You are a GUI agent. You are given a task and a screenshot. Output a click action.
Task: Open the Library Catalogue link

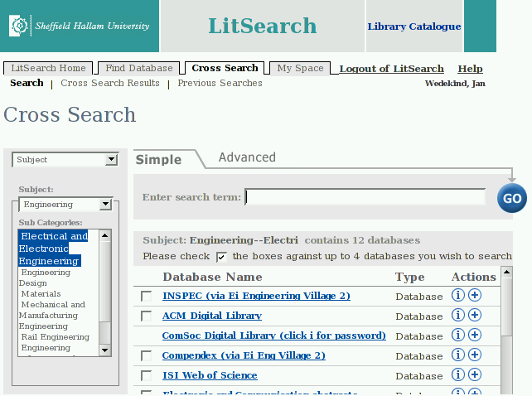pyautogui.click(x=414, y=27)
